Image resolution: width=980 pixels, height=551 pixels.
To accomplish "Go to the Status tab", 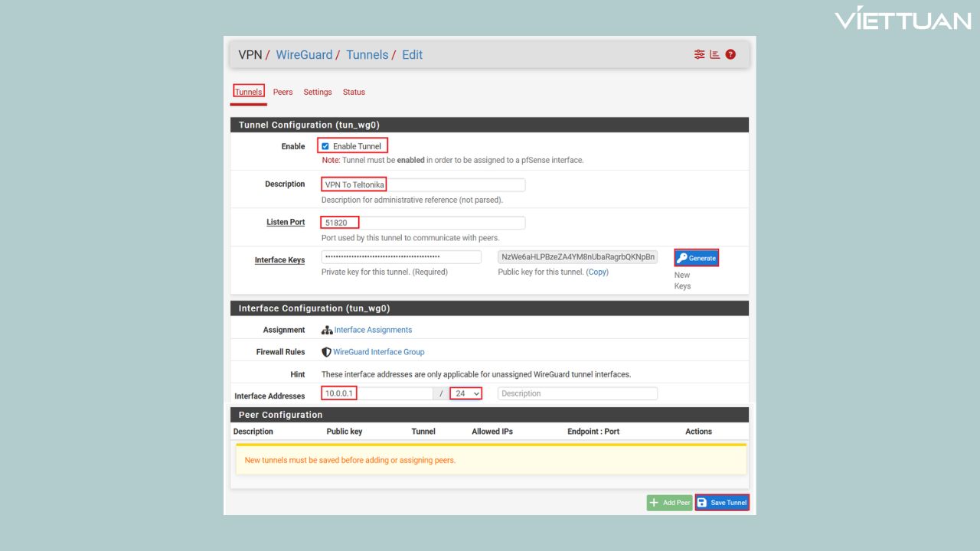I will pyautogui.click(x=354, y=92).
